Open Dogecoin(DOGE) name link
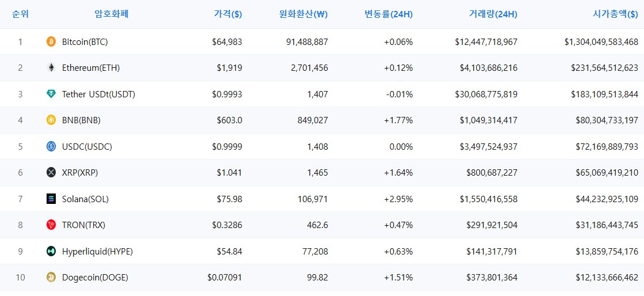This screenshot has height=296, width=644. point(95,278)
